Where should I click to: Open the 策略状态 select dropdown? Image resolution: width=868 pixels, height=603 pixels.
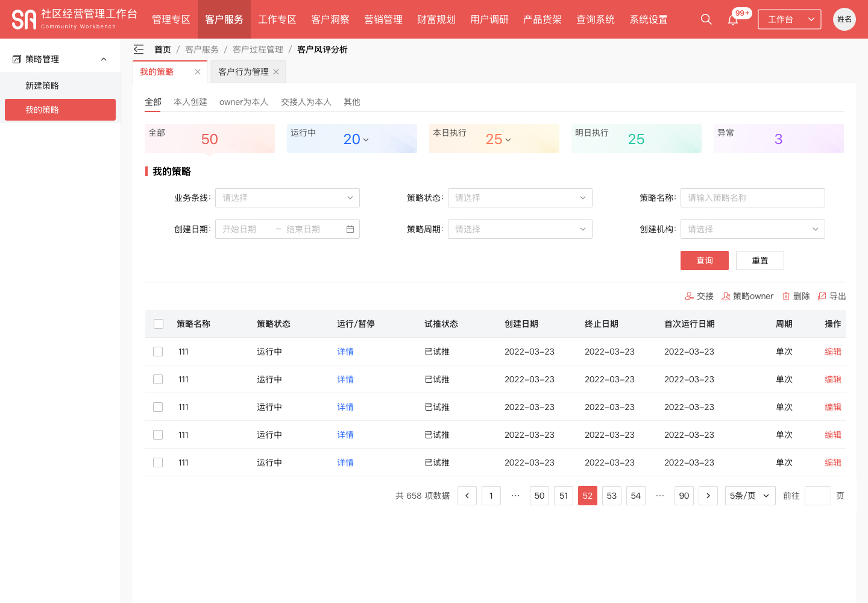tap(520, 198)
